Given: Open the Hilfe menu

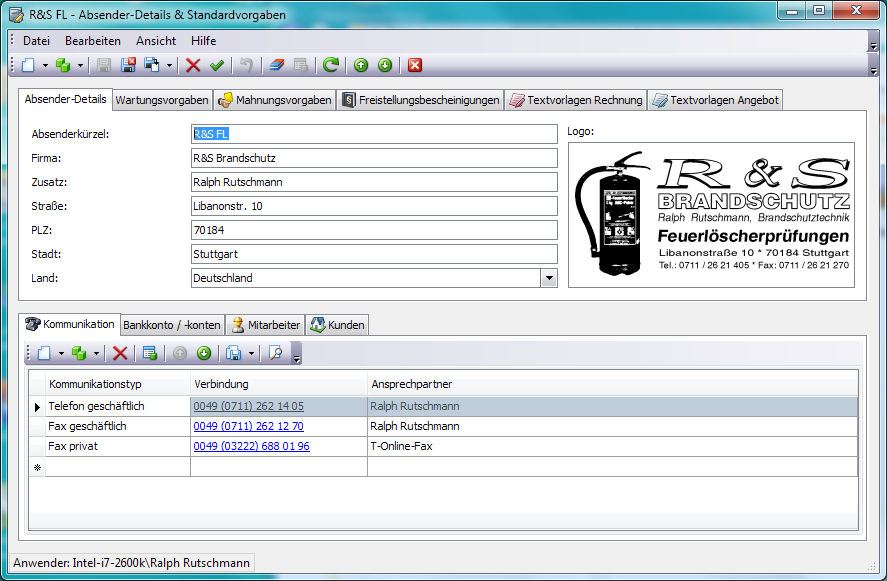Looking at the screenshot, I should [204, 41].
